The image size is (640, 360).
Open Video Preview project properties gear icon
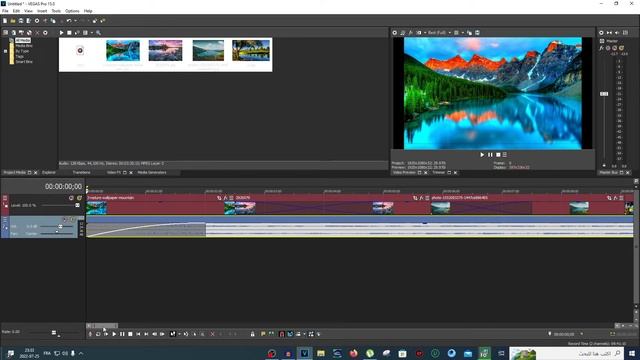(x=395, y=33)
